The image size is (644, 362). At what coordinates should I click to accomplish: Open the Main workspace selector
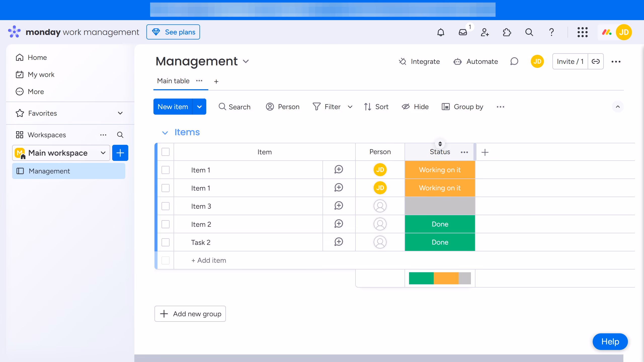[x=61, y=153]
